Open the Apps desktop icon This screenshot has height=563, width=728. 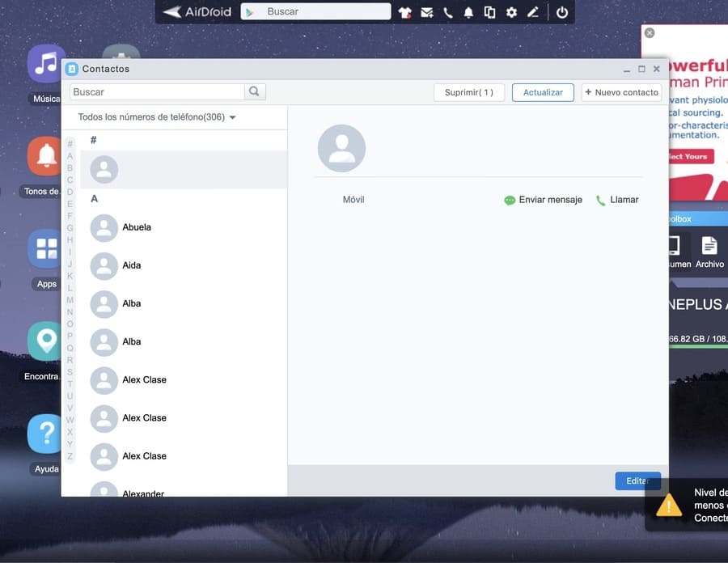44,249
